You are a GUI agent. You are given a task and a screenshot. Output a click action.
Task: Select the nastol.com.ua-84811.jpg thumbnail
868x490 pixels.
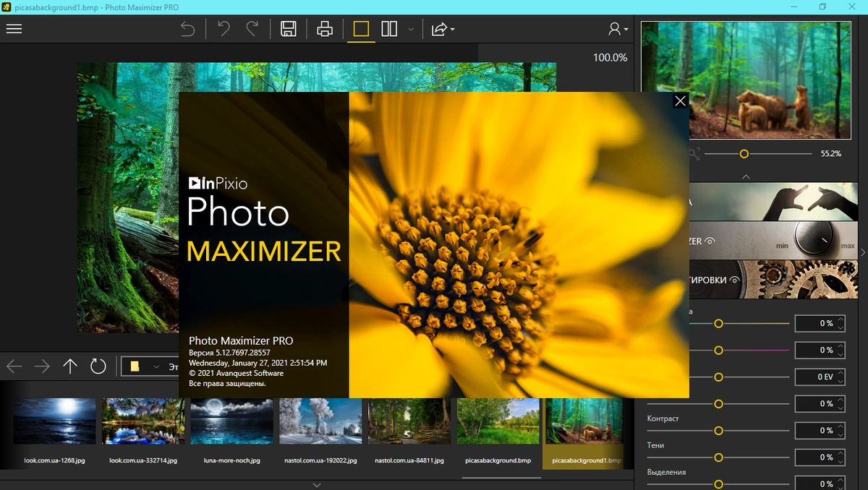(409, 421)
